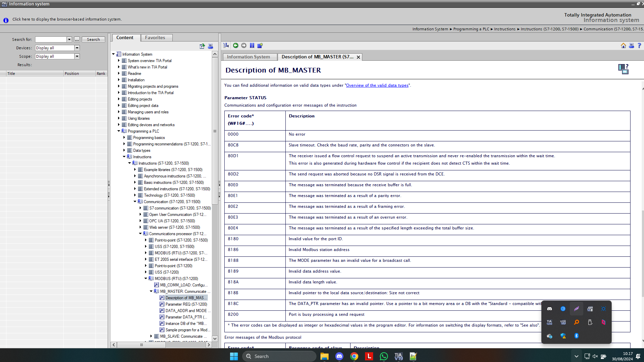
Task: Go back with the green arrow
Action: (235, 45)
